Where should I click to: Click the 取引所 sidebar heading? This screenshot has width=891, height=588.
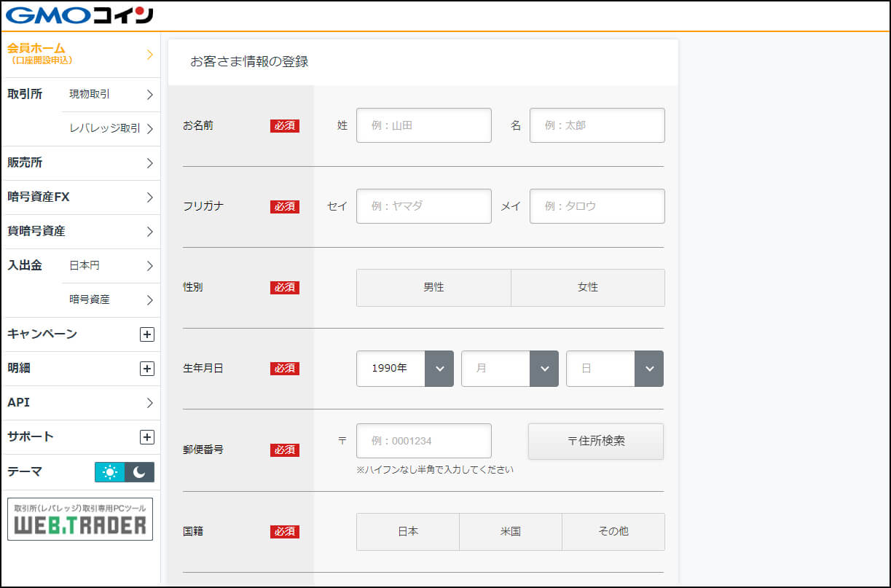(25, 94)
